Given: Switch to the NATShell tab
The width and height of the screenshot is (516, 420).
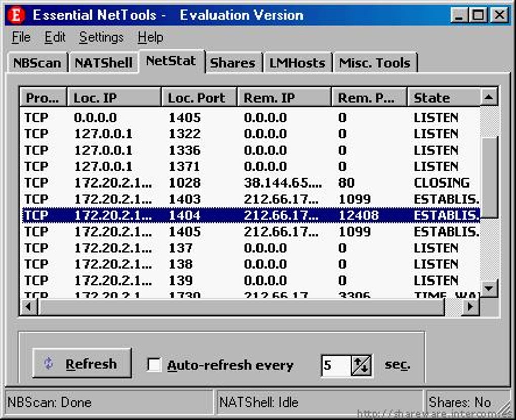Looking at the screenshot, I should point(103,62).
